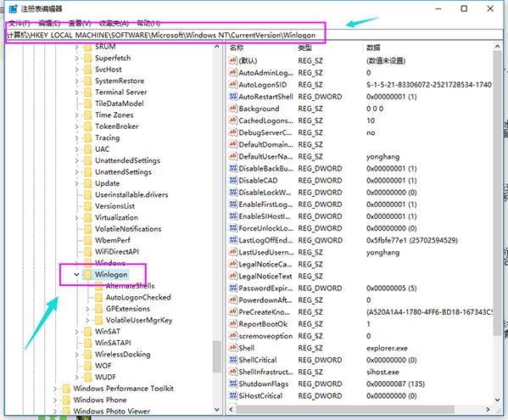Select the EnableFirstLog value row
Image resolution: width=508 pixels, height=420 pixels.
[360, 204]
